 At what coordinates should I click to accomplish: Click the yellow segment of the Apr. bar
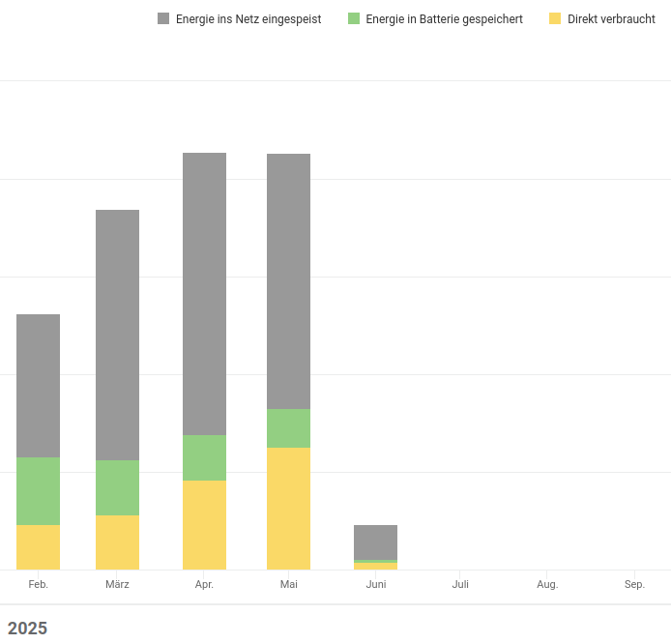pyautogui.click(x=204, y=525)
